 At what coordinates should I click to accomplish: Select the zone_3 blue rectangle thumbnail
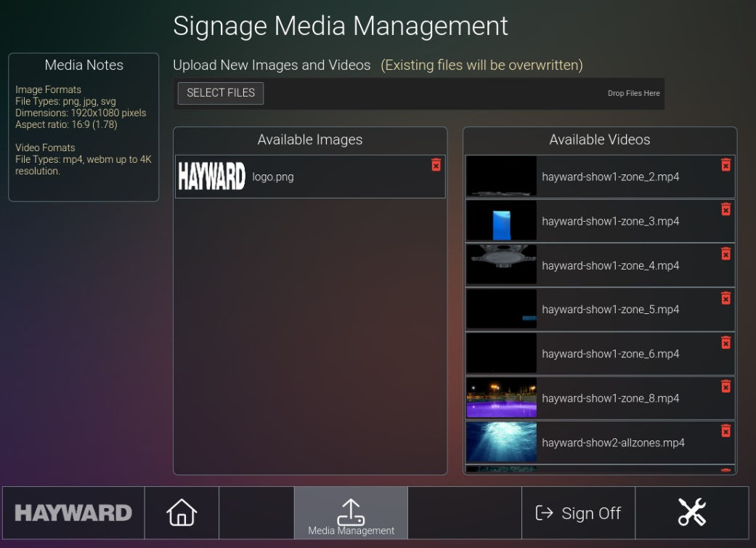click(501, 220)
